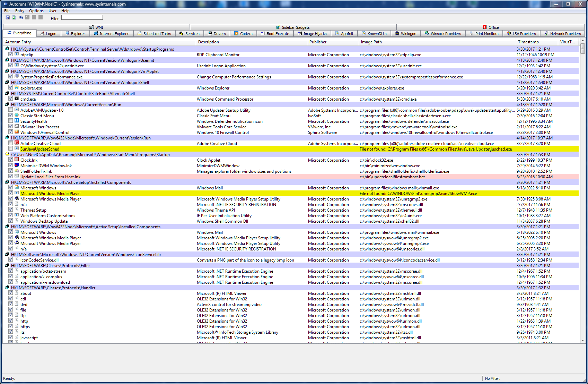Switch to the Services tab
588x384 pixels.
(x=189, y=34)
